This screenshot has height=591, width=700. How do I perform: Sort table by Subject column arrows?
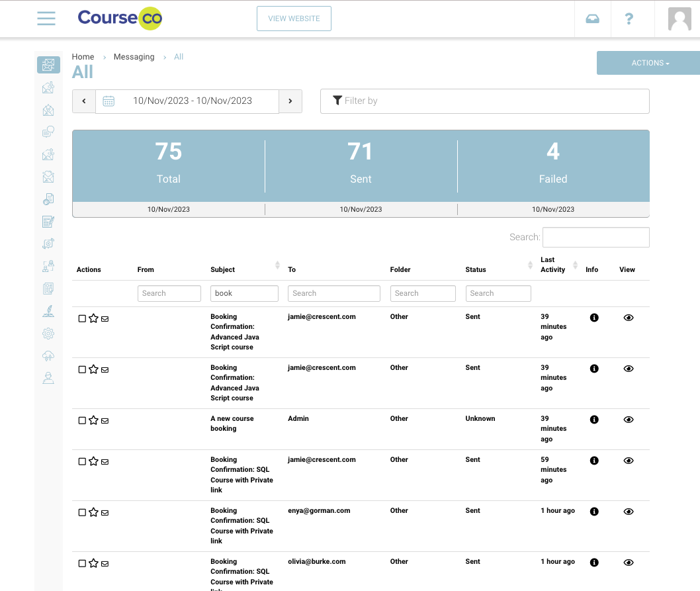pos(277,265)
